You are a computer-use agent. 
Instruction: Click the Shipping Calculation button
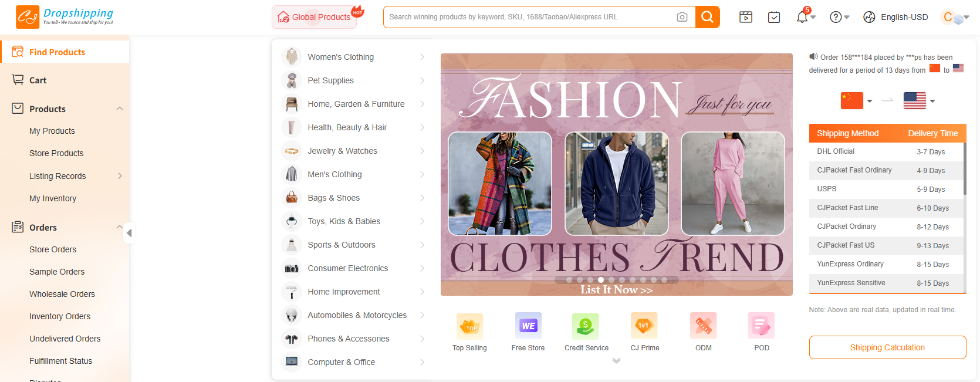tap(887, 347)
